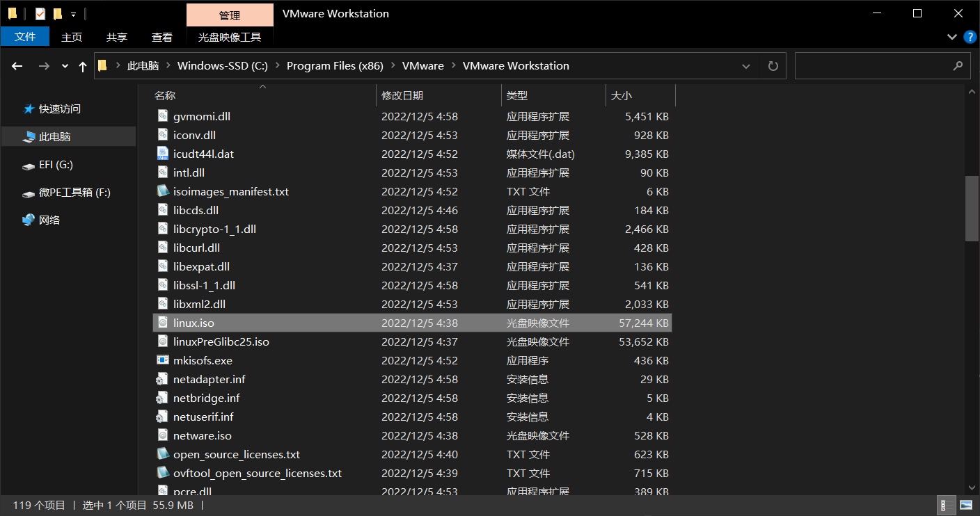Click the icudt44l.dat media file icon
This screenshot has height=516, width=980.
[162, 154]
